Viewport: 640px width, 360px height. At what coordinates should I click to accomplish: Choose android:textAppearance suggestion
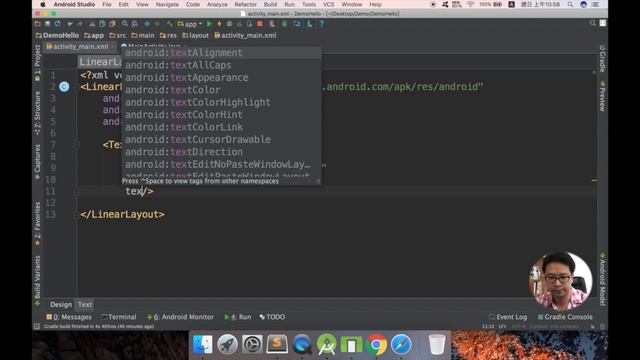(x=221, y=78)
